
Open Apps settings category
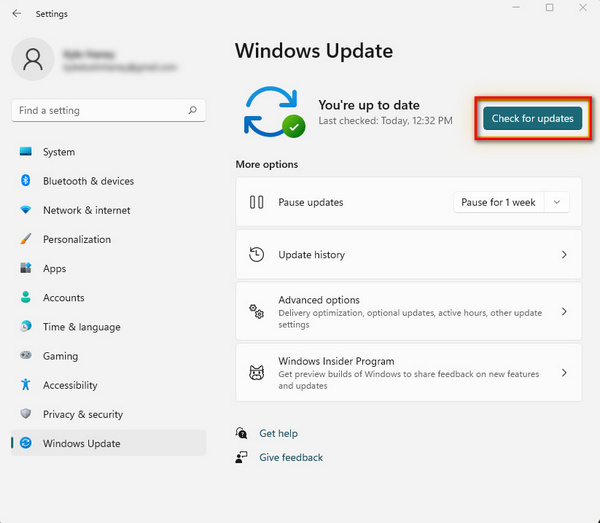click(109, 268)
